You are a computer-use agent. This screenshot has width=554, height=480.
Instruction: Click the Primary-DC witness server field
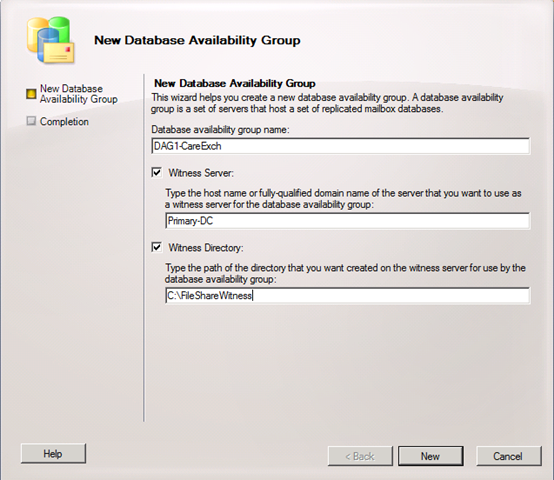[x=348, y=221]
